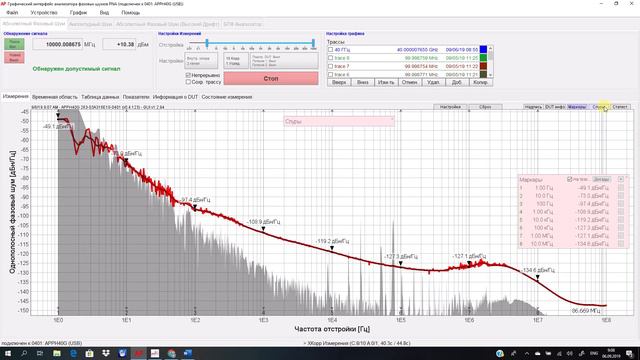
Task: Click the Вниз trace button
Action: (x=362, y=82)
